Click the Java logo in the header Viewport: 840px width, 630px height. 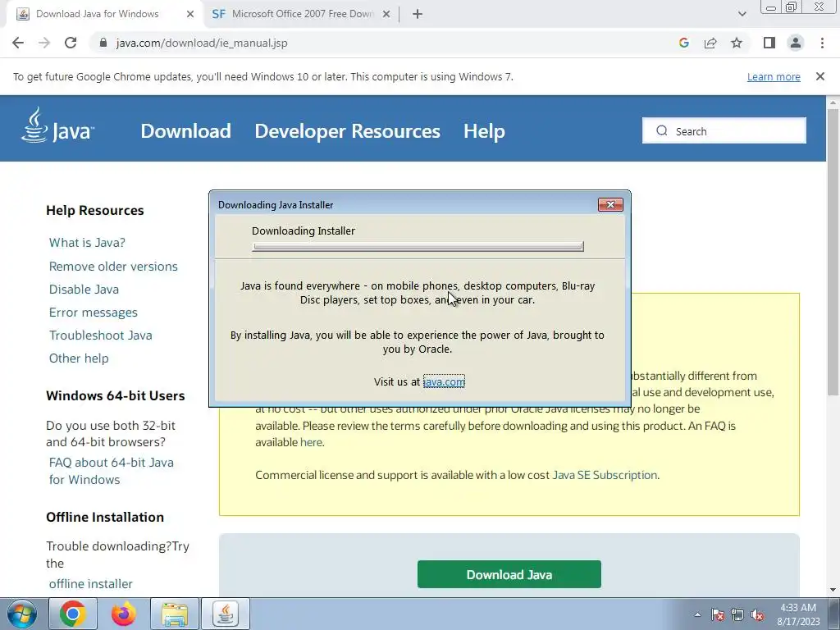(x=57, y=125)
